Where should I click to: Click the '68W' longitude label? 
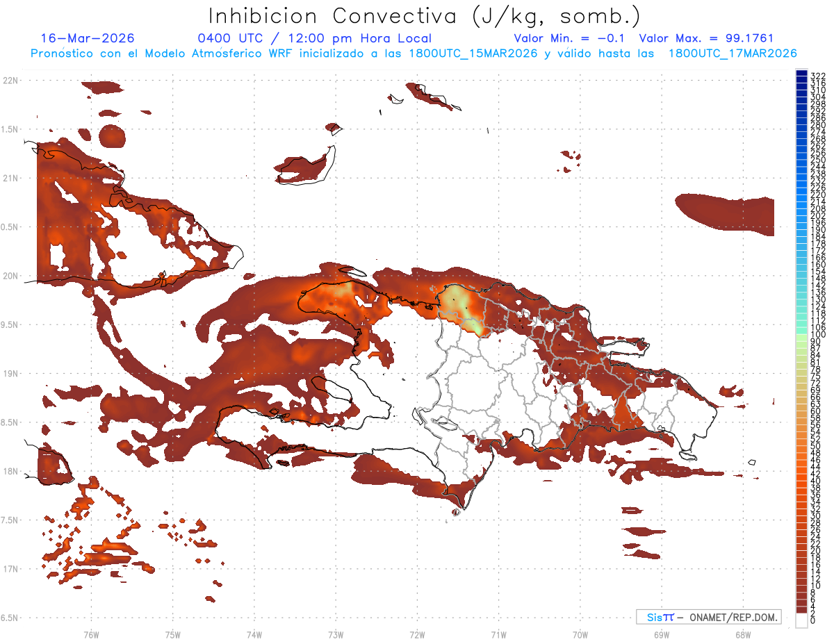(742, 634)
